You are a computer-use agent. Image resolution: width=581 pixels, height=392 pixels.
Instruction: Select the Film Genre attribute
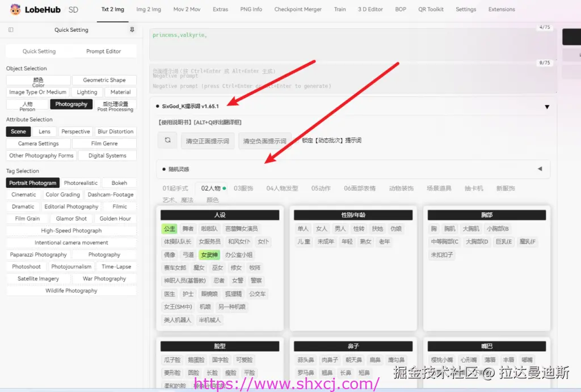coord(104,144)
